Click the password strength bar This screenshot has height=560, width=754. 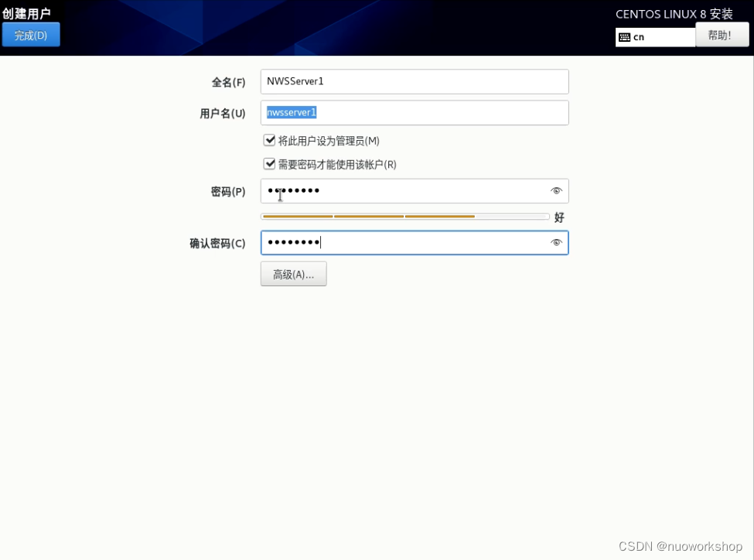coord(405,217)
